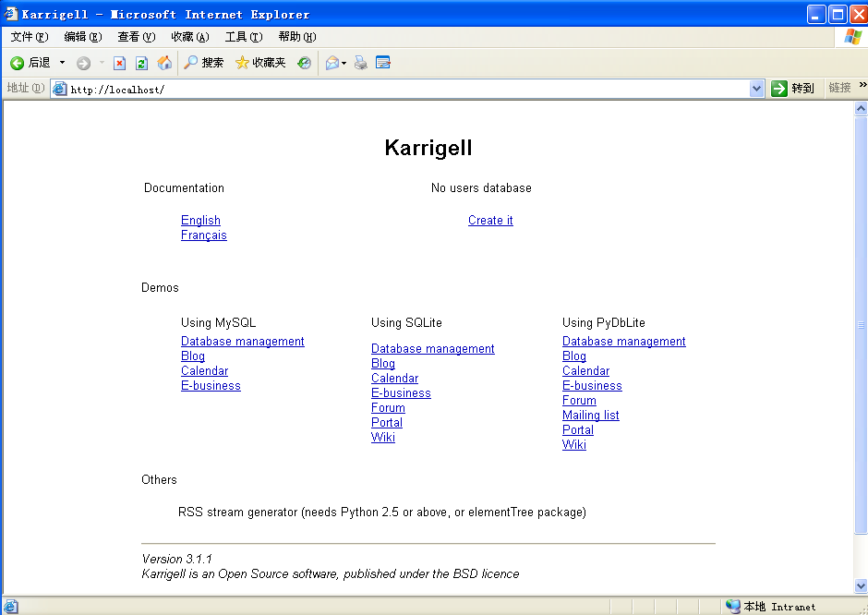The height and width of the screenshot is (615, 868).
Task: Click the Back arrow icon
Action: [x=18, y=63]
